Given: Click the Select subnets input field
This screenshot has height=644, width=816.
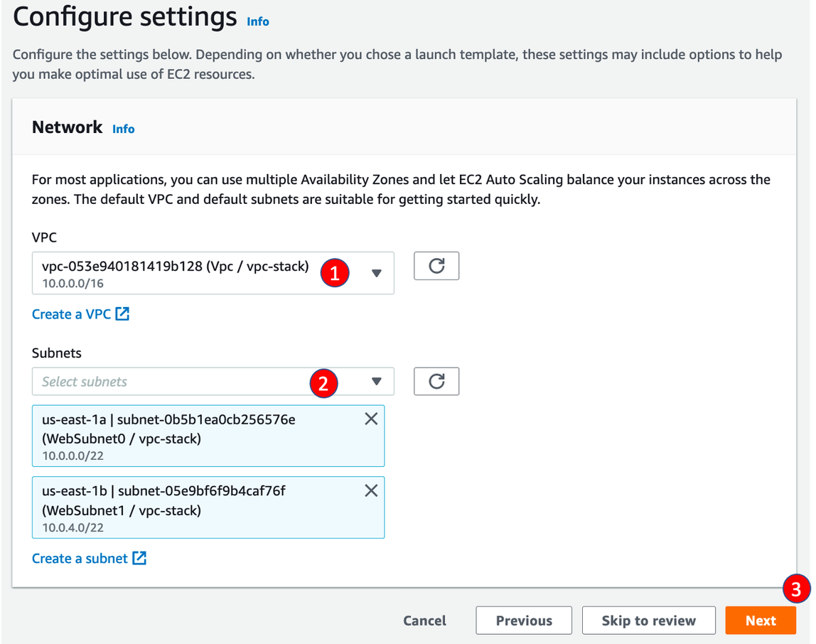Looking at the screenshot, I should click(x=171, y=382).
